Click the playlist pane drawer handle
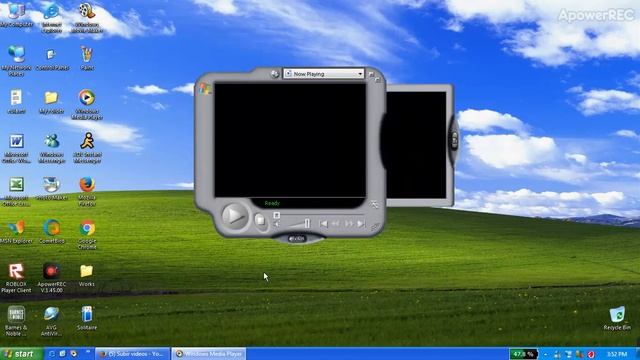 (454, 140)
